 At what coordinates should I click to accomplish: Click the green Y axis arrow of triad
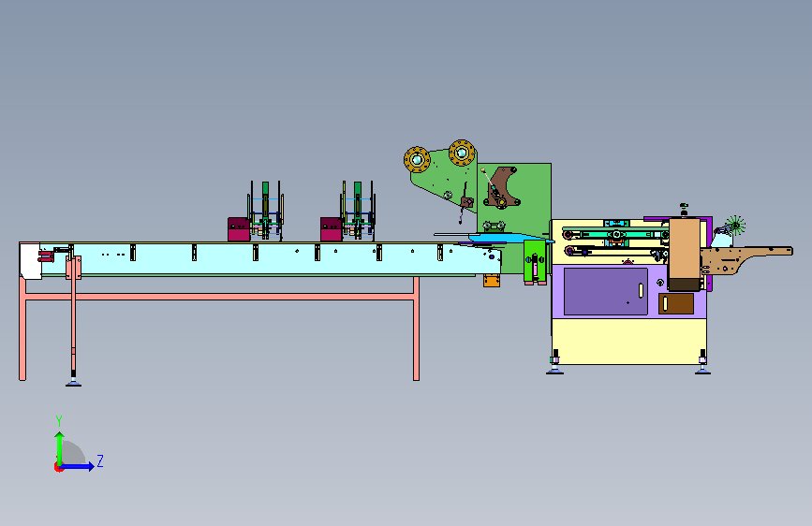point(60,447)
